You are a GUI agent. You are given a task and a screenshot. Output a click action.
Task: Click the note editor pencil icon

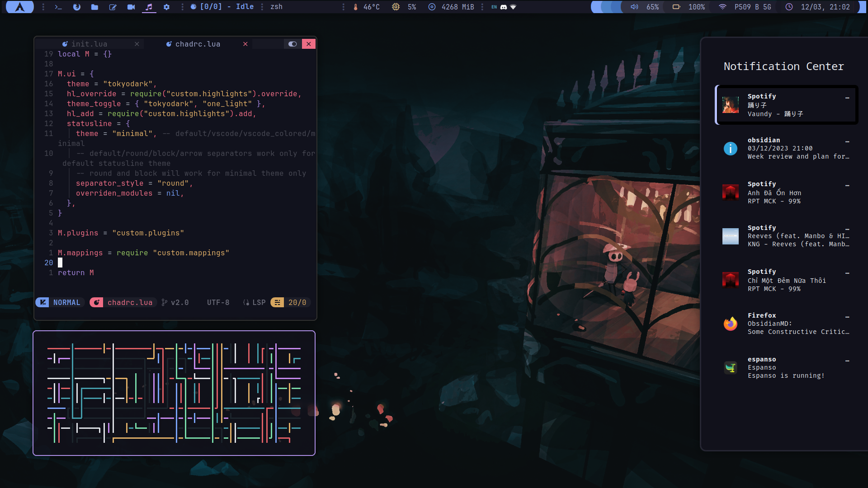tap(113, 7)
